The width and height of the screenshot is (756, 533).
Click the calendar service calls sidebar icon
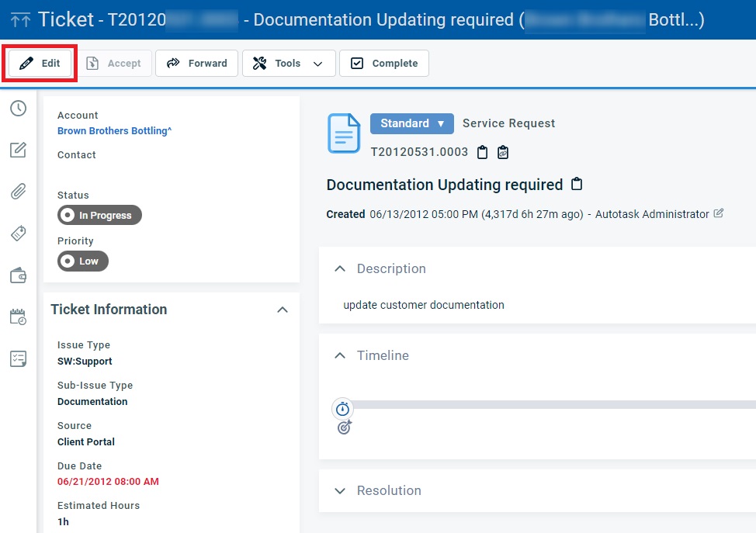pos(18,317)
